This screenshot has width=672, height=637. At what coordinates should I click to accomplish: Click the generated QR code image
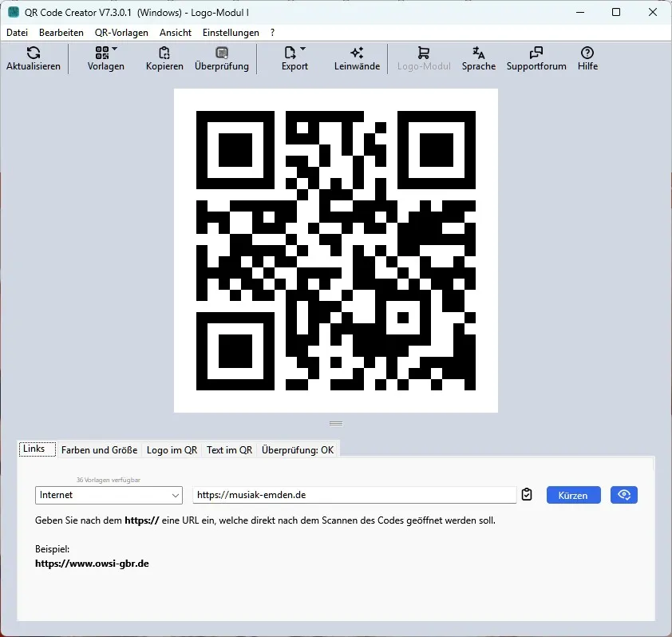coord(336,251)
